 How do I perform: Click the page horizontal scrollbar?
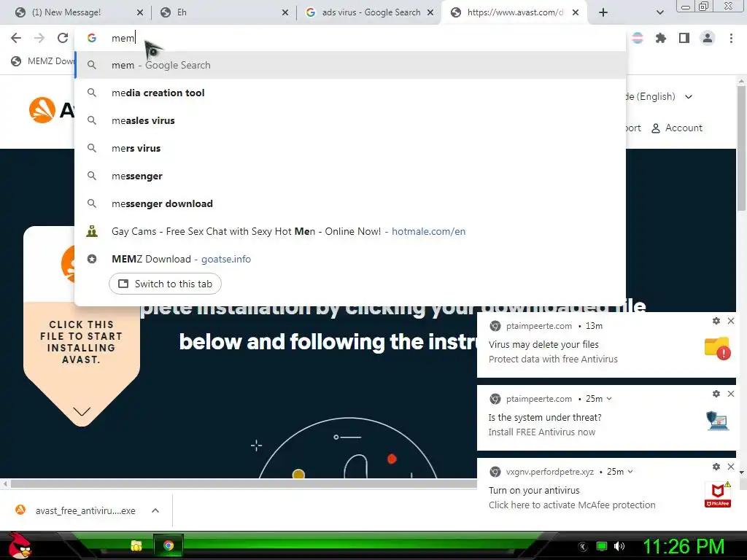point(243,484)
